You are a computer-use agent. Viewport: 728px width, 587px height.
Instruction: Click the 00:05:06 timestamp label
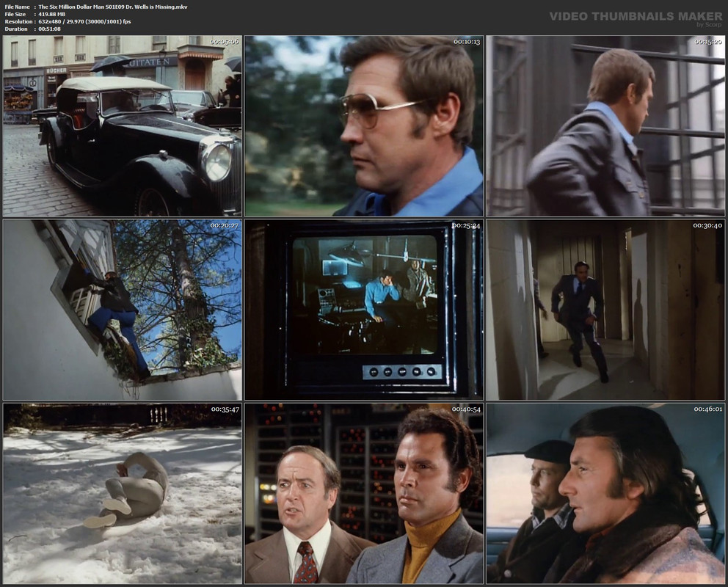point(225,42)
